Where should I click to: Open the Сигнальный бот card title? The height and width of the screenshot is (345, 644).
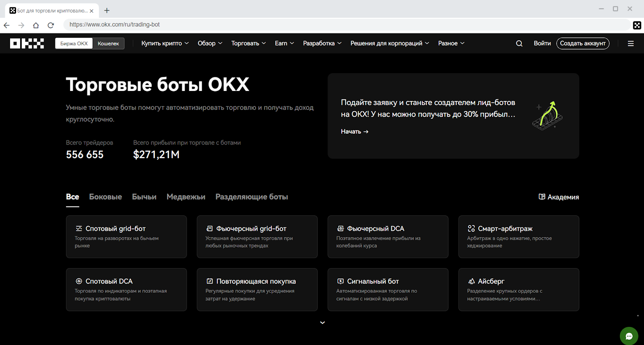click(373, 281)
